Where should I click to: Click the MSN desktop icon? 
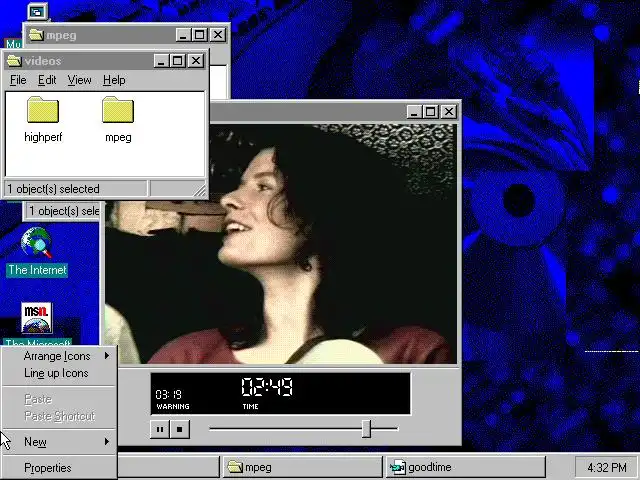[x=36, y=318]
